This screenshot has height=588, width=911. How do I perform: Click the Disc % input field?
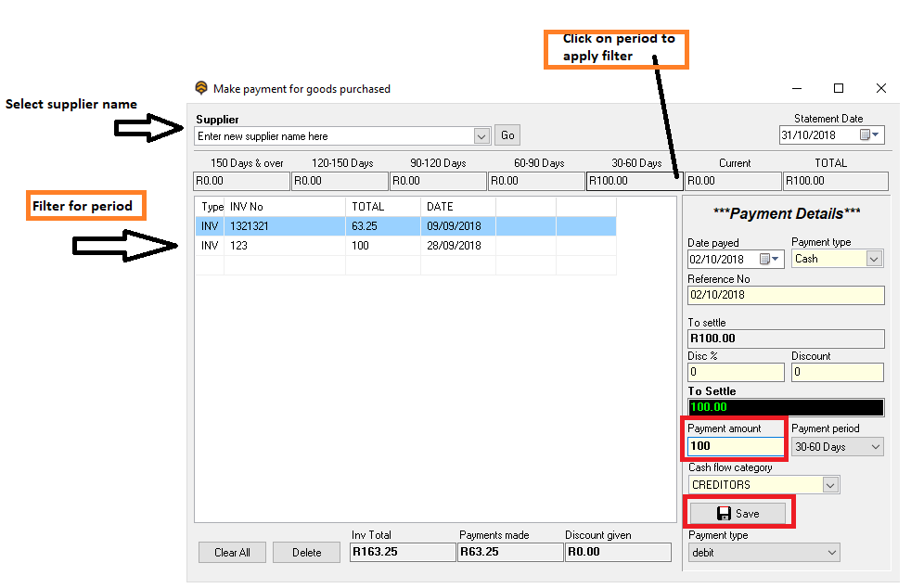(736, 372)
